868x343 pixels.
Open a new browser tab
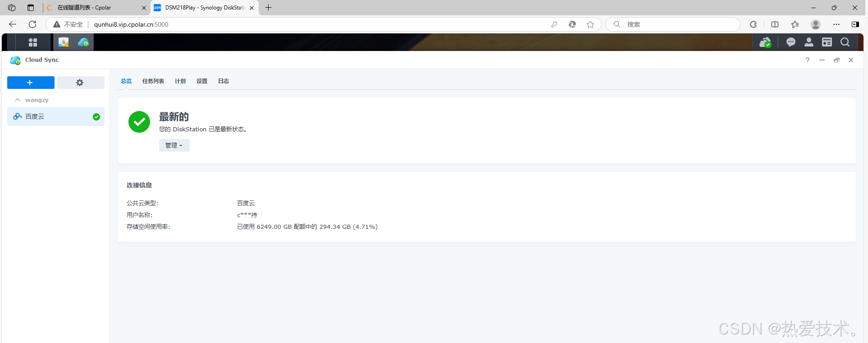click(x=269, y=8)
